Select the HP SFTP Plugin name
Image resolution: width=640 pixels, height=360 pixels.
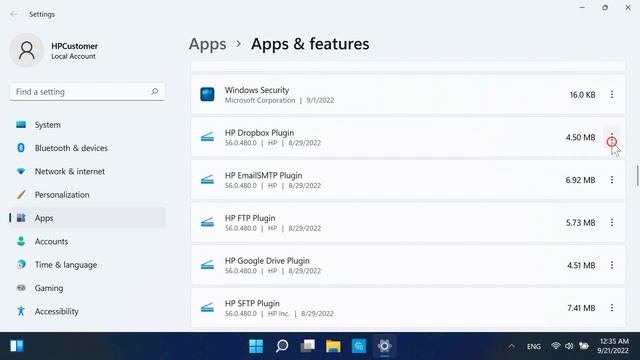click(x=252, y=304)
